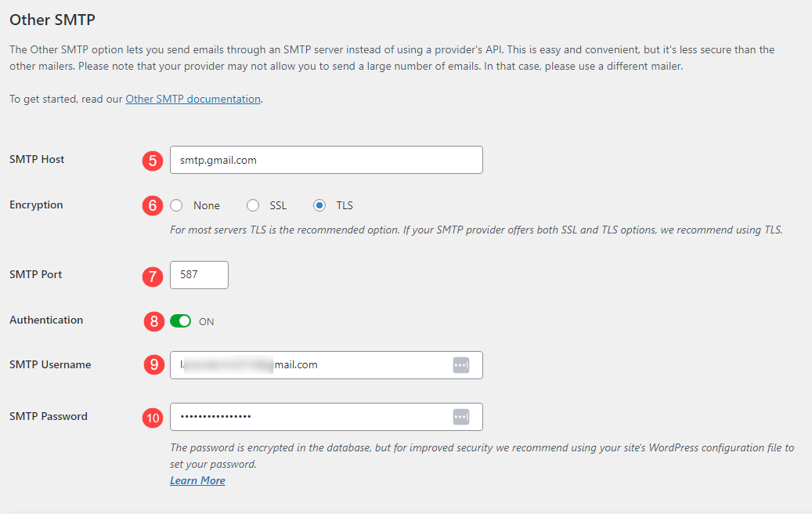Click the password manager icon in SMTP Password field
Viewport: 812px width, 514px height.
click(x=461, y=417)
